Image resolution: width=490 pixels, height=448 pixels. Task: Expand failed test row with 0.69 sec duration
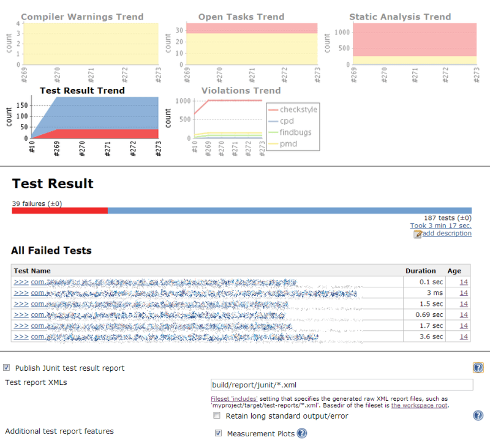pyautogui.click(x=21, y=315)
